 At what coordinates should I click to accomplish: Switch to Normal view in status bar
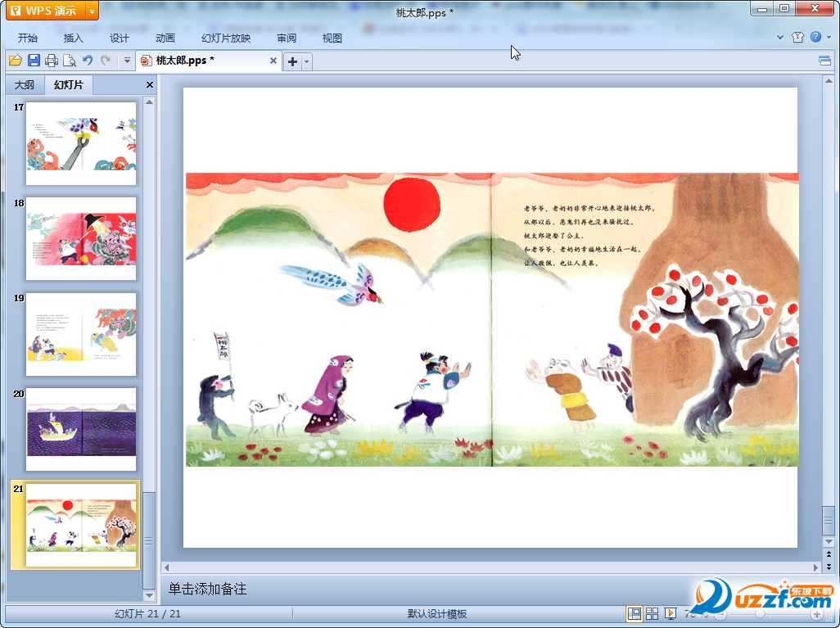point(635,613)
